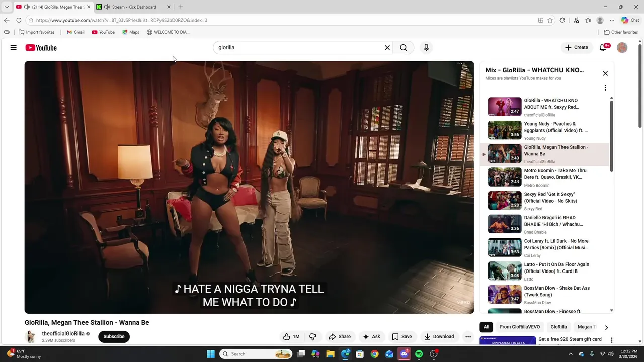Open Copilot Chat in Edge
The height and width of the screenshot is (362, 644).
[x=630, y=20]
